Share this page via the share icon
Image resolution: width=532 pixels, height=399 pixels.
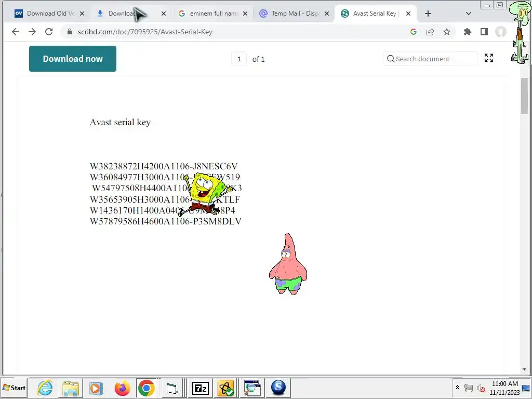pyautogui.click(x=430, y=32)
